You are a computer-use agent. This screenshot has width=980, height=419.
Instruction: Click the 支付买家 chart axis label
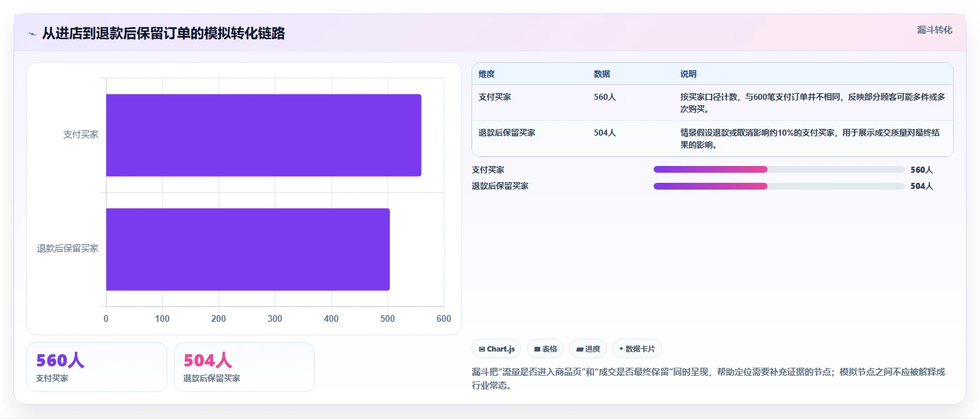pos(81,135)
